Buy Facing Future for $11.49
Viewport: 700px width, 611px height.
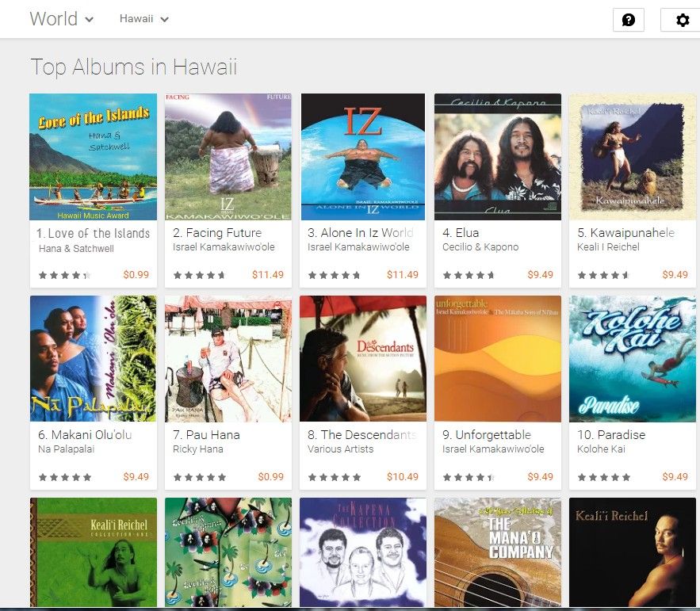[x=268, y=275]
